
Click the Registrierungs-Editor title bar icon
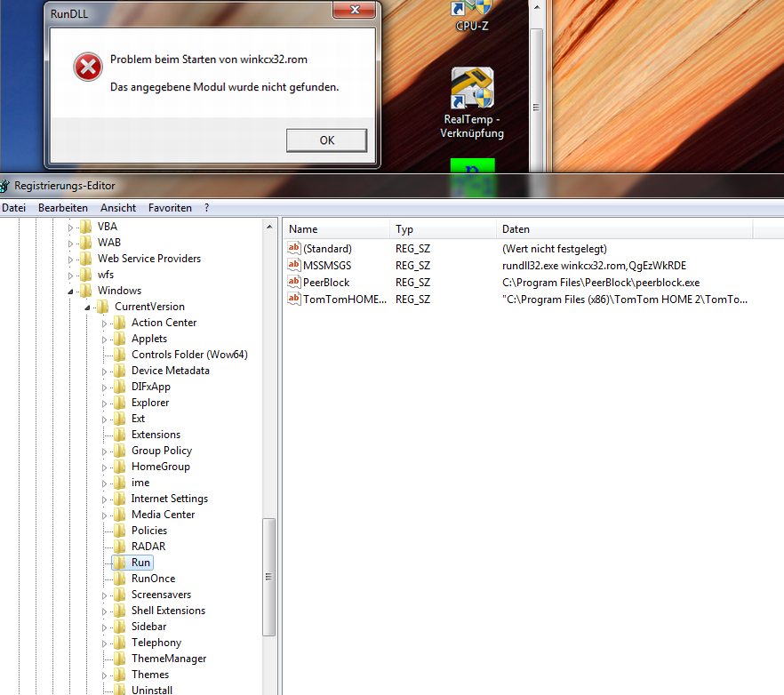5,186
